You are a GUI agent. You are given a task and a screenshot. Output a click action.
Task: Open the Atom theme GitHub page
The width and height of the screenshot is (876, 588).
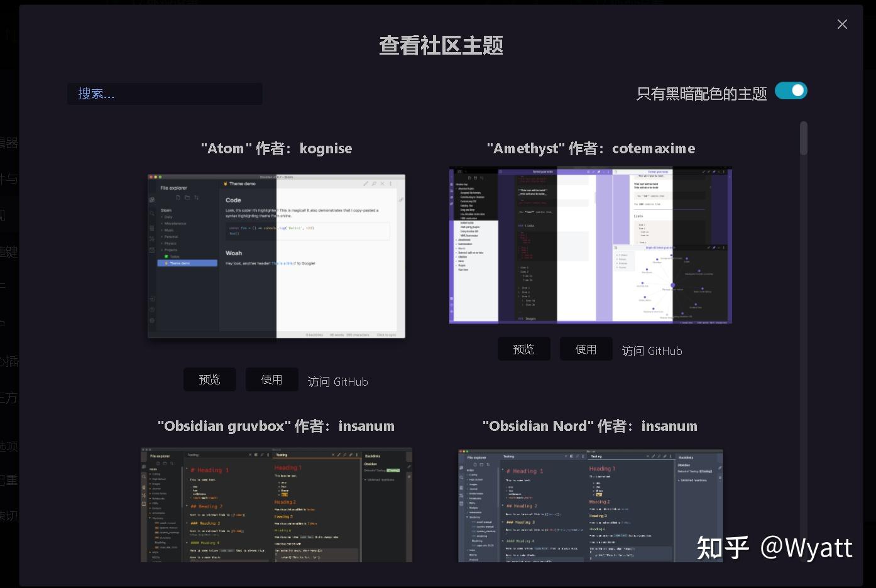click(x=337, y=381)
